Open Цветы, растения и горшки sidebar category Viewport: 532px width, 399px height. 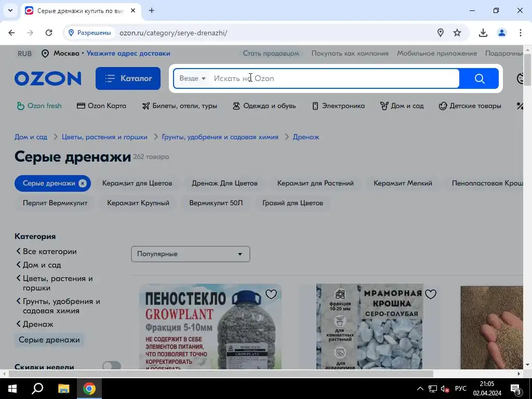58,283
